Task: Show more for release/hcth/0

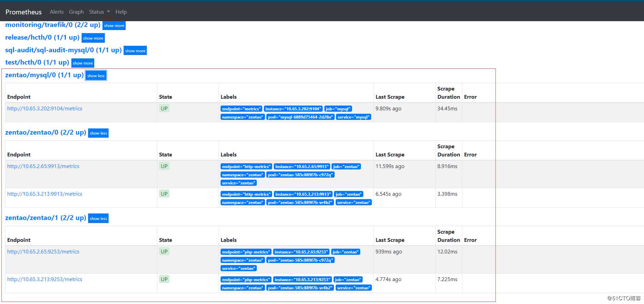Action: click(x=93, y=38)
